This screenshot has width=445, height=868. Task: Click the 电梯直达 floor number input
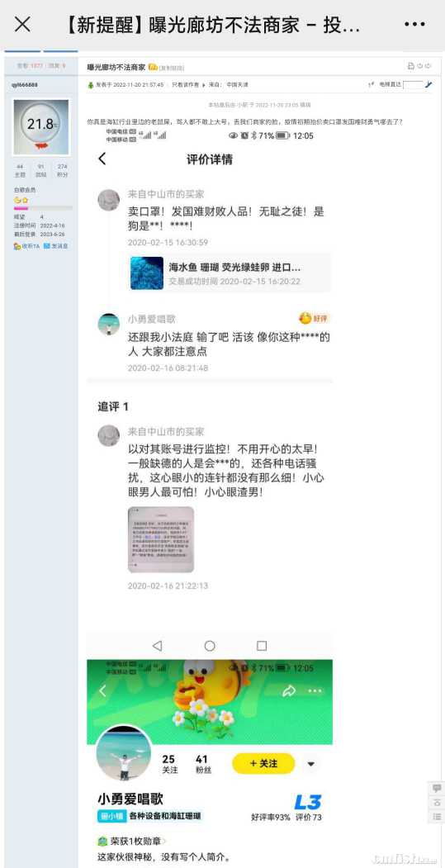pyautogui.click(x=413, y=85)
